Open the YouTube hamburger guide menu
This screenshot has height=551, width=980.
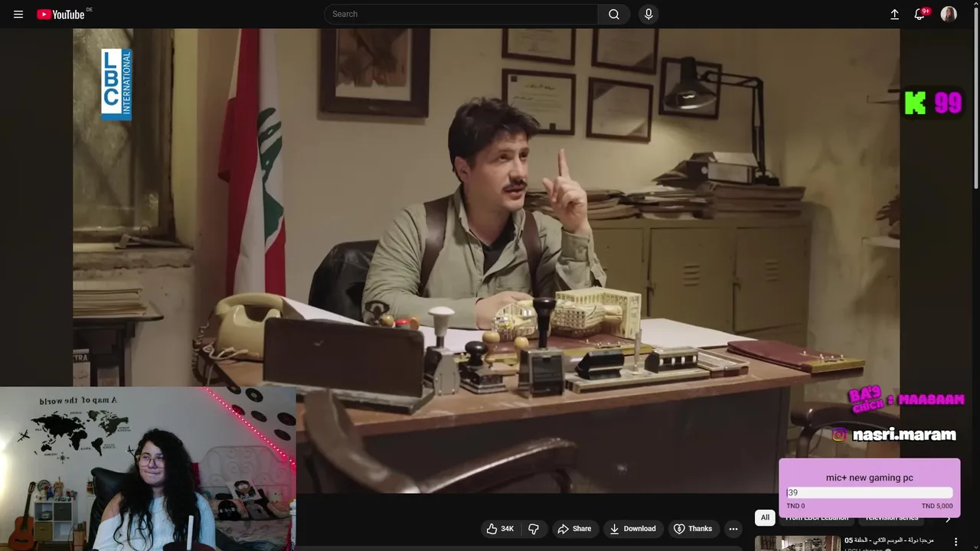pos(18,15)
